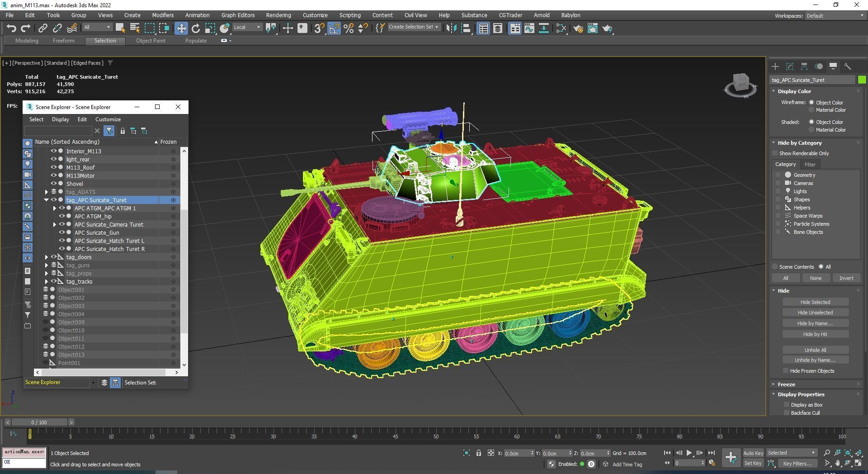Click the Key Filters button

pos(797,463)
